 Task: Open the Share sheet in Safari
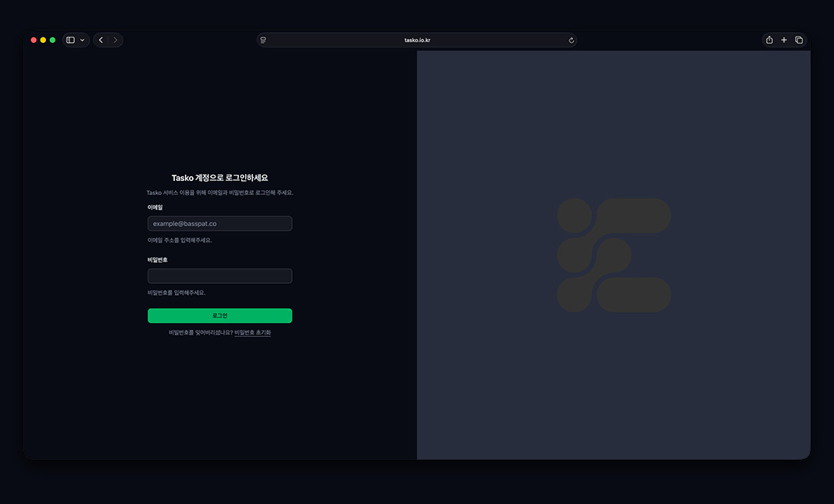click(768, 40)
